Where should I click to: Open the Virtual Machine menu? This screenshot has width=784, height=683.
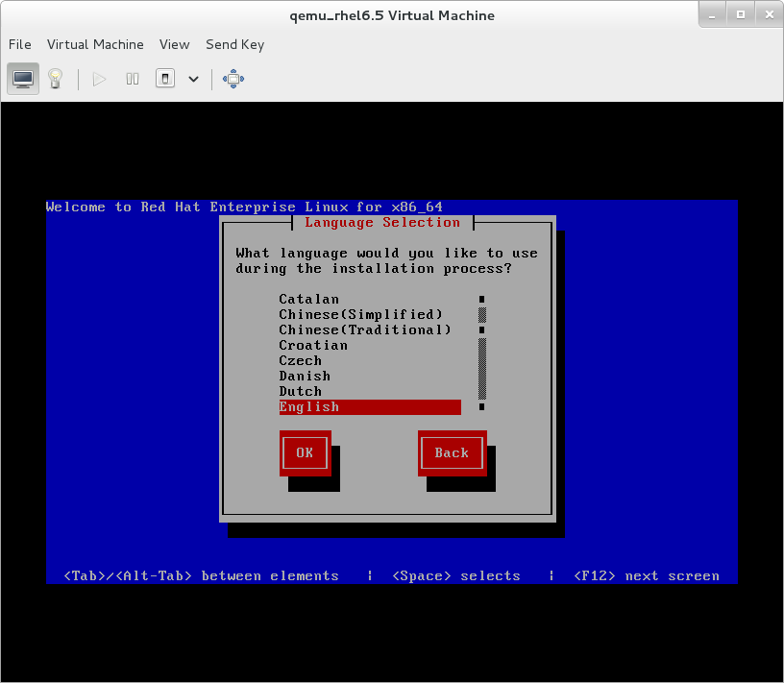pos(95,44)
